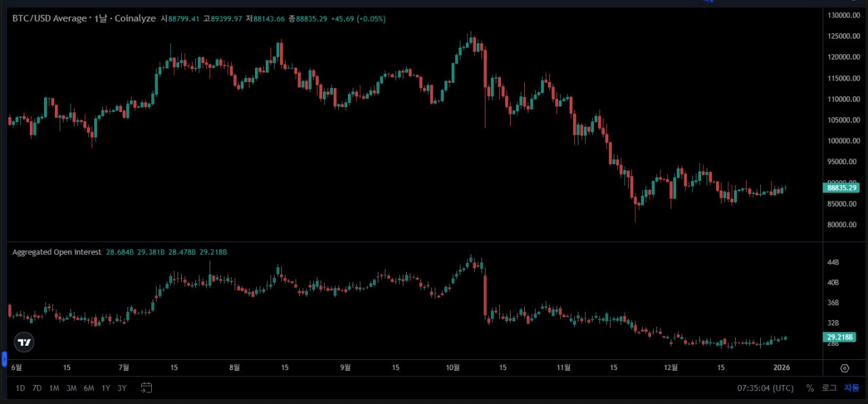Click the 29.218B open interest value label
Viewport: 868px width, 404px height.
[x=840, y=337]
